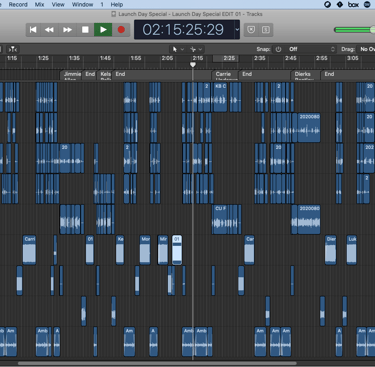Screen dimensions: 375x367
Task: Toggle the Catch Playhead button
Action: tap(13, 49)
